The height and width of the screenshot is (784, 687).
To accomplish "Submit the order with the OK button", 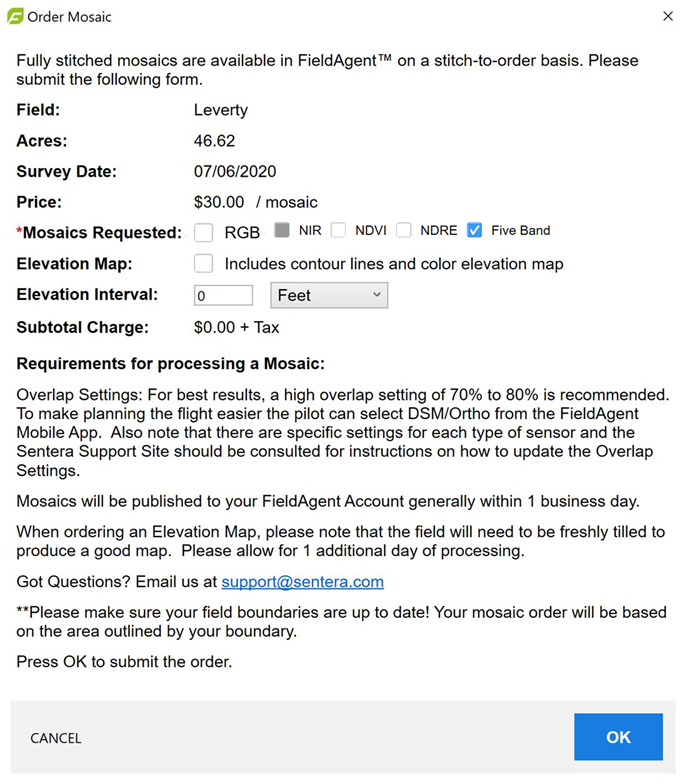I will point(618,737).
